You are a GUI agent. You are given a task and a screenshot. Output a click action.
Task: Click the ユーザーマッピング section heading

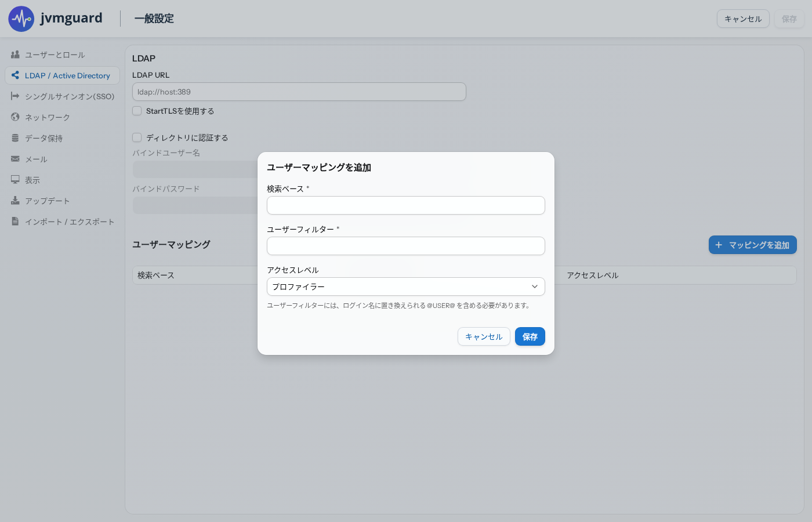click(171, 245)
